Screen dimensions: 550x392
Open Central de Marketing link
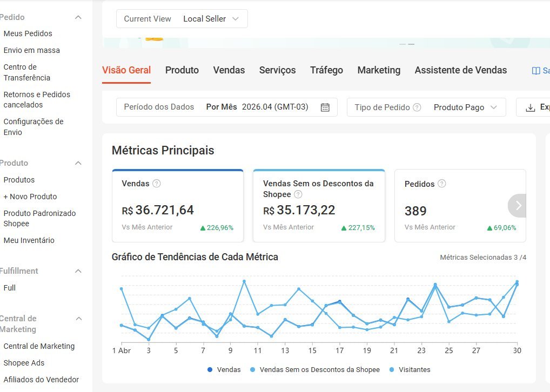(x=39, y=347)
